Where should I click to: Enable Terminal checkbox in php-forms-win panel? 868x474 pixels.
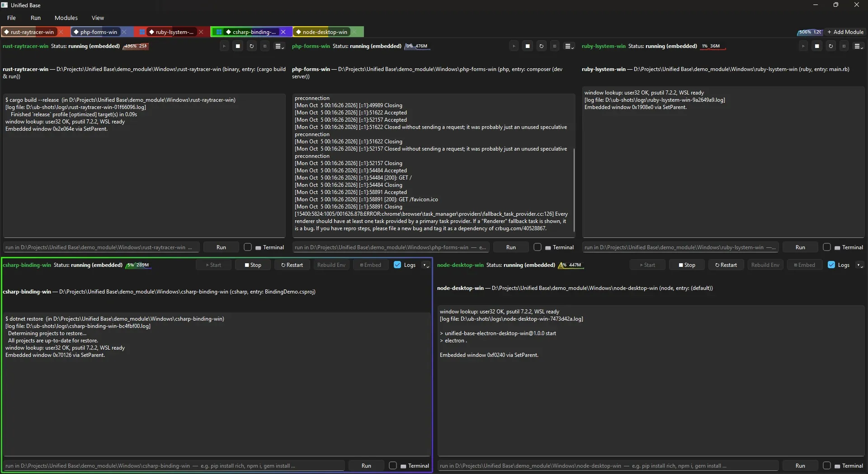pyautogui.click(x=538, y=247)
